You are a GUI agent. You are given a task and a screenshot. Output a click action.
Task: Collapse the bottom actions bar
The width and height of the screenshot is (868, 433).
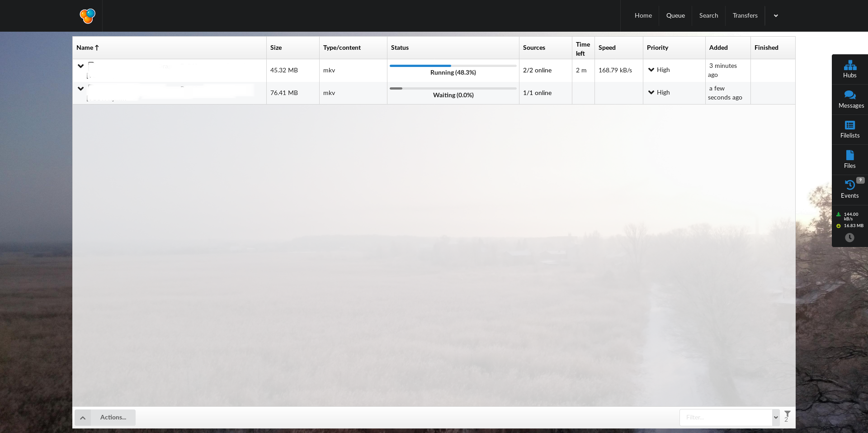pos(83,418)
